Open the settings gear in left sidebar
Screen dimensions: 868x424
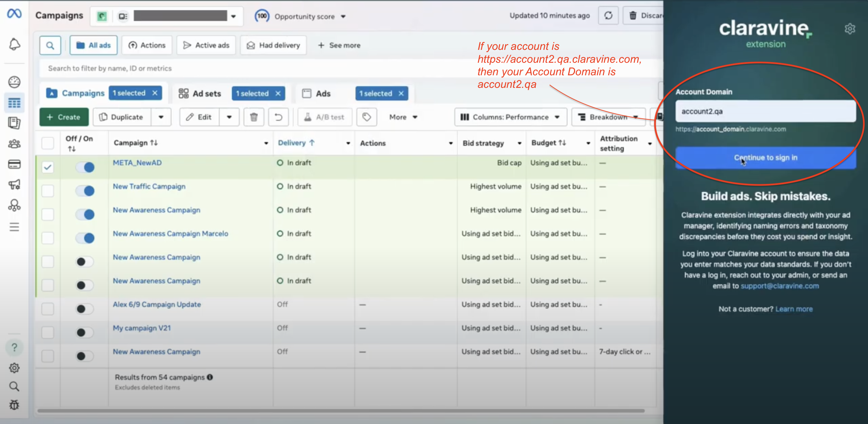tap(14, 368)
